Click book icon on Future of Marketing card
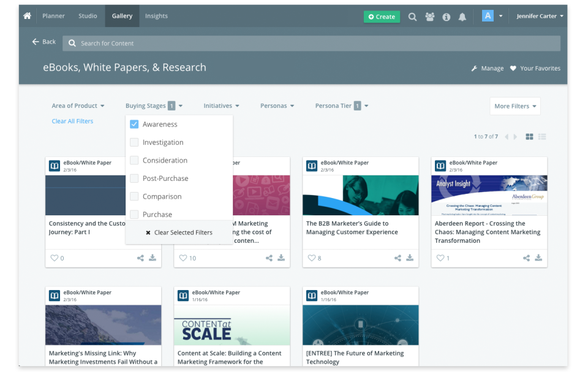588x379 pixels. (312, 296)
